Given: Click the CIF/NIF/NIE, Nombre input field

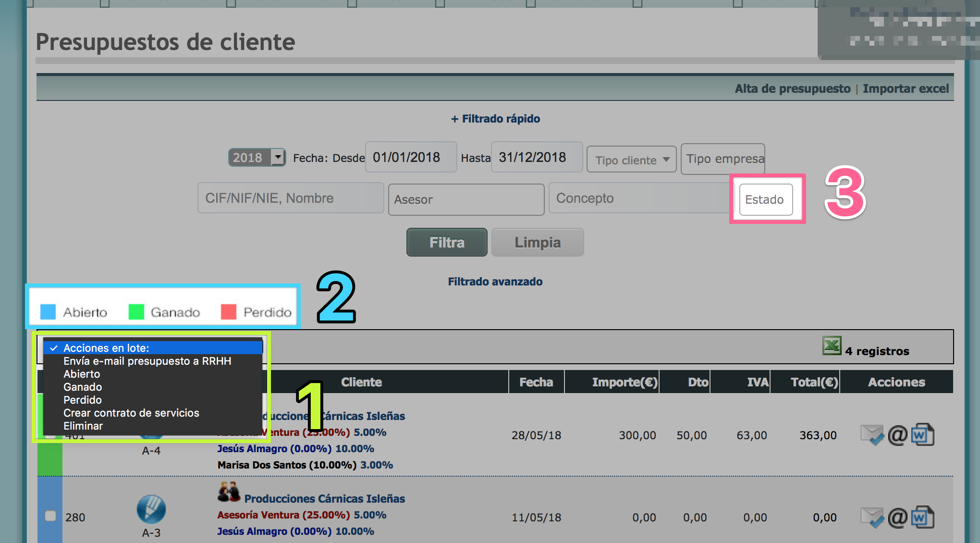Looking at the screenshot, I should coord(290,198).
